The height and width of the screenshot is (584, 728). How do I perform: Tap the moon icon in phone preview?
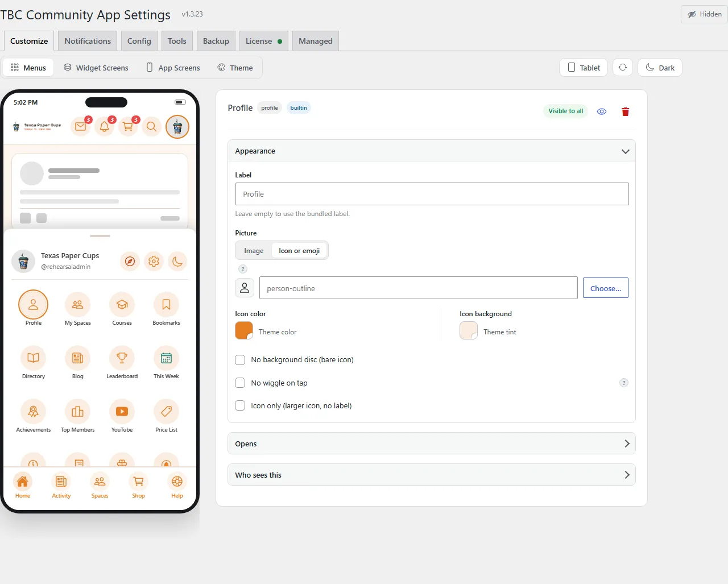(177, 262)
